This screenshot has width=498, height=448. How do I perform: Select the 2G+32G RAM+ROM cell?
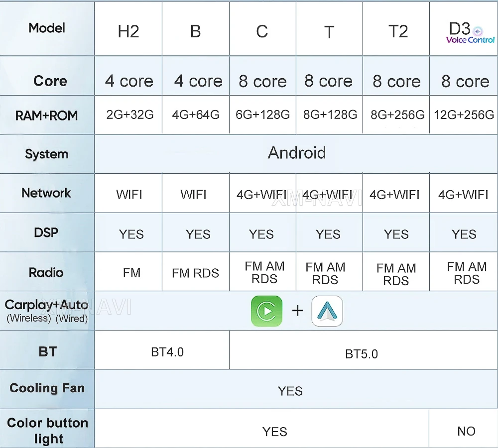click(130, 115)
